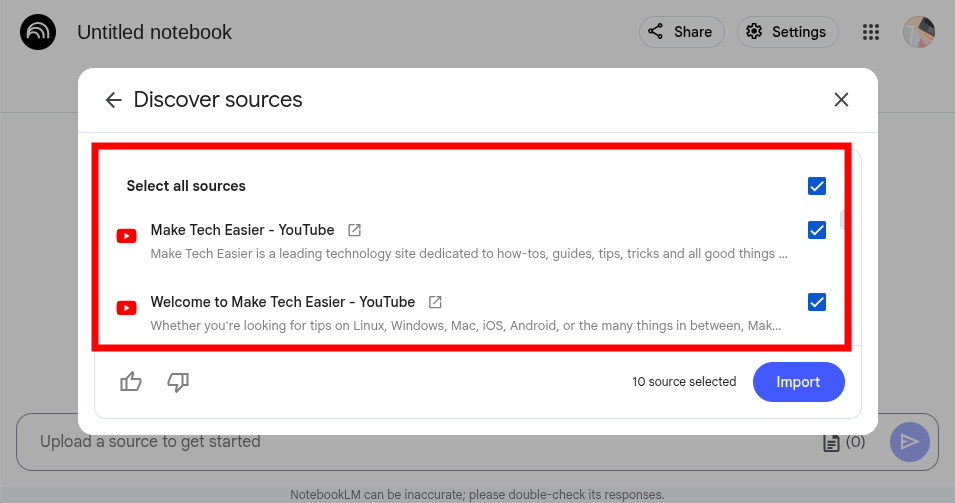This screenshot has height=503, width=955.
Task: Toggle the Select all sources checkbox
Action: click(x=817, y=186)
